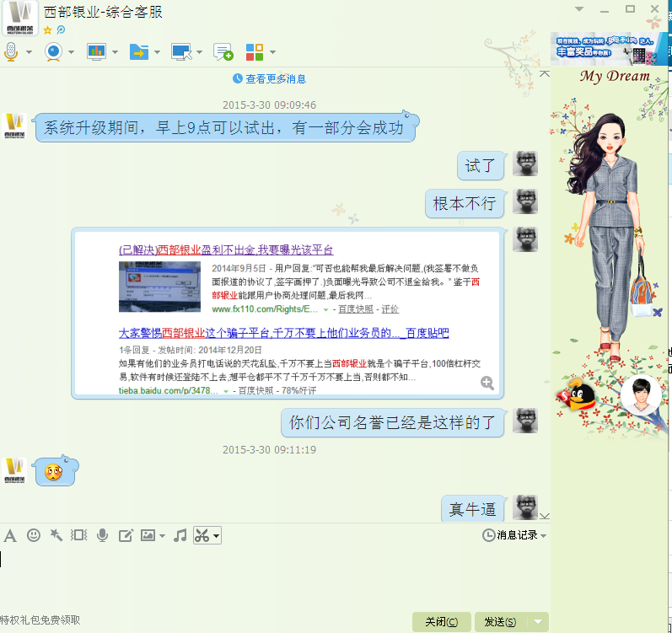Viewport: 672px width, 633px height.
Task: Record a voice message microphone icon
Action: pyautogui.click(x=102, y=535)
